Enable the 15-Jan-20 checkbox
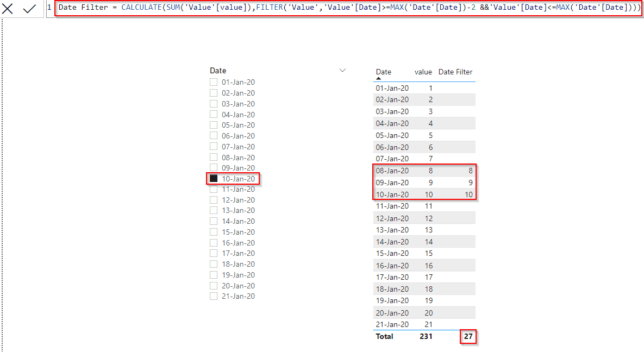The image size is (644, 352). [x=214, y=231]
